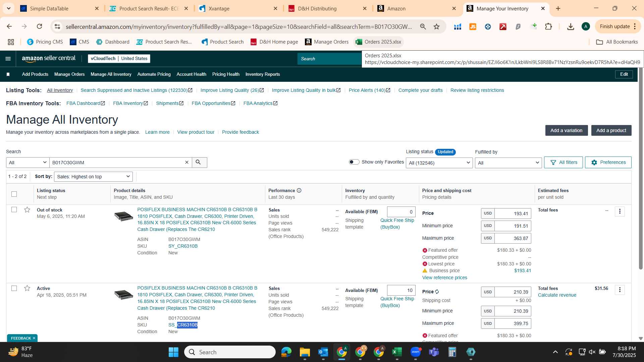Click Add a product button
This screenshot has width=644, height=362.
tap(611, 130)
